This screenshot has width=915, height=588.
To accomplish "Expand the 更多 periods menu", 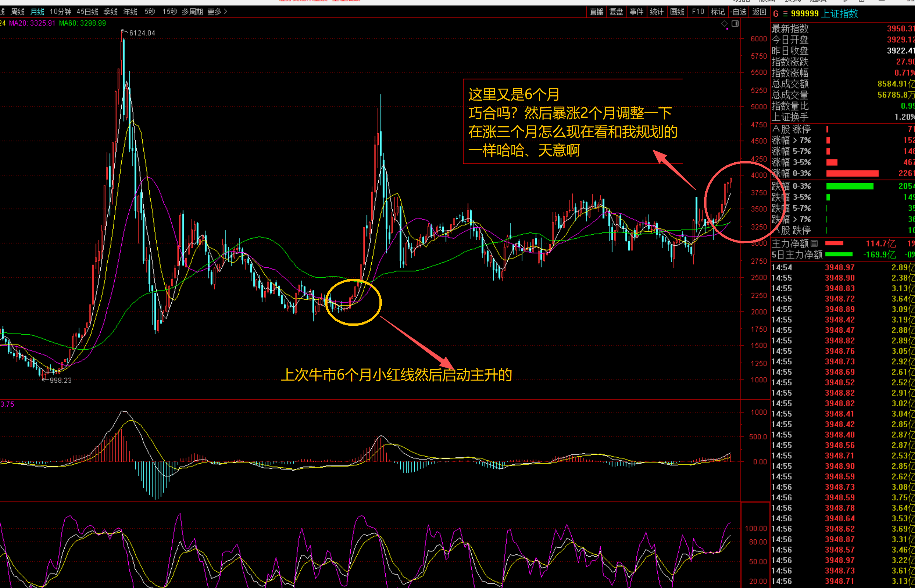I will click(x=217, y=12).
